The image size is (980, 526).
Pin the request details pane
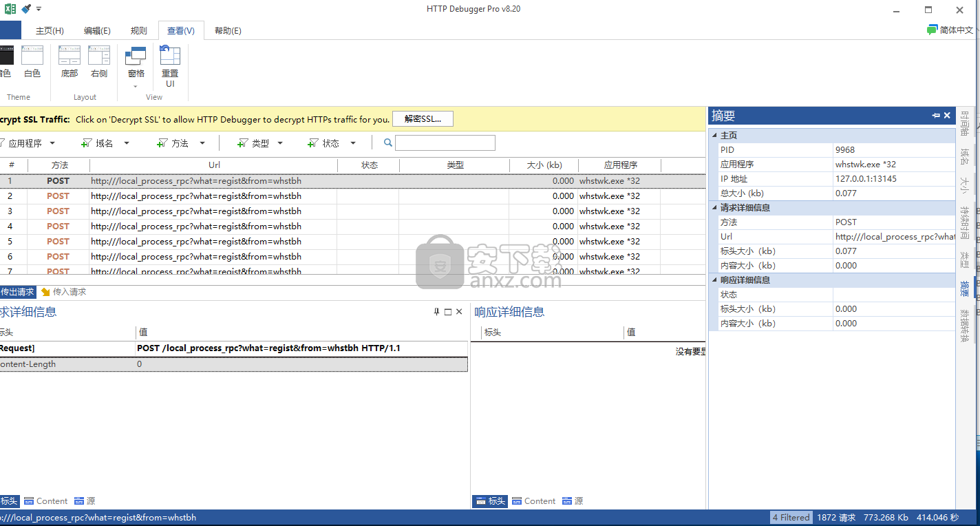[436, 312]
